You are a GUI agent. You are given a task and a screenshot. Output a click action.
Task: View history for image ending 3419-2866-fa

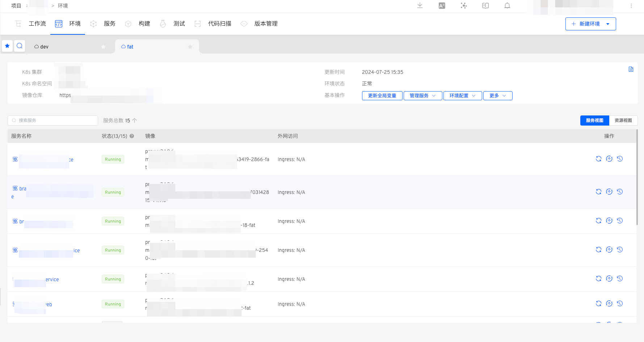pyautogui.click(x=620, y=159)
